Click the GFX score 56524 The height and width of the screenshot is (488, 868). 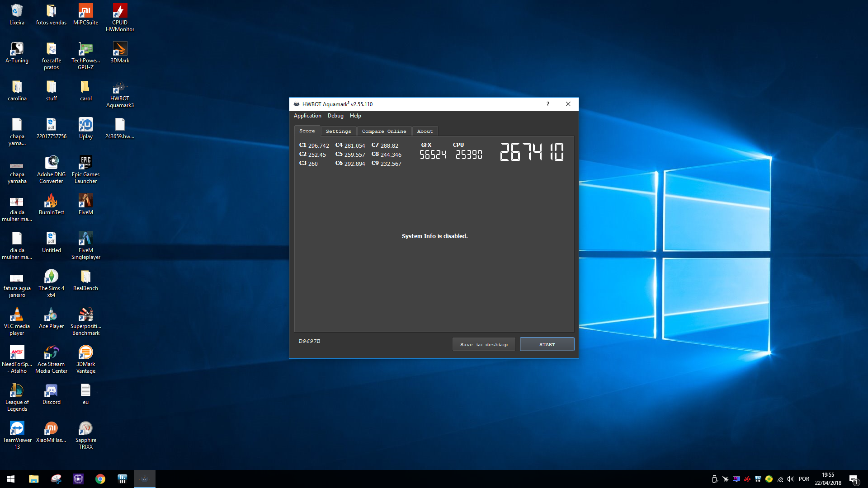click(x=433, y=155)
